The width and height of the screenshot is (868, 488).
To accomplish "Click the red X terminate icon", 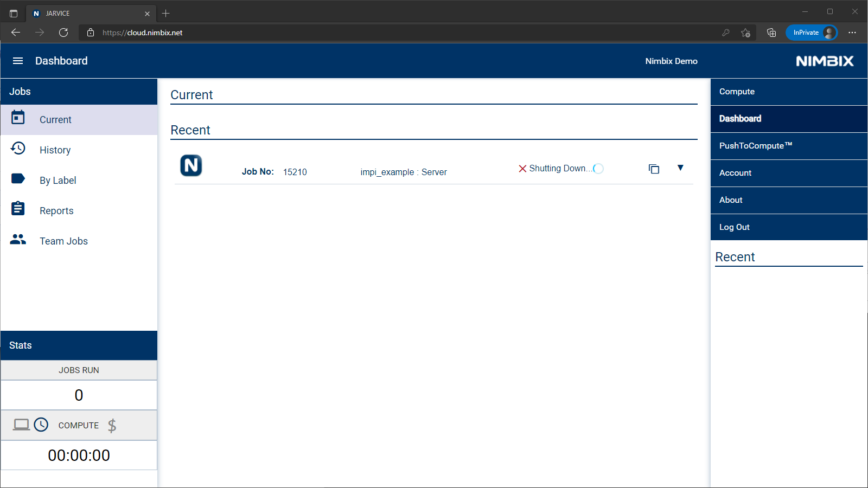I will 522,169.
